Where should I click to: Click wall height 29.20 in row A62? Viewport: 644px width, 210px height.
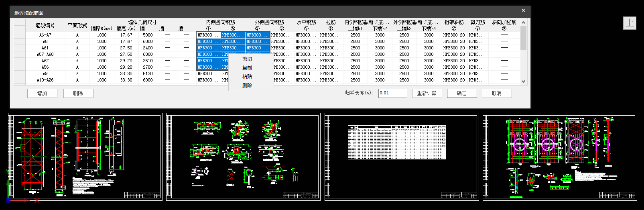click(x=126, y=61)
